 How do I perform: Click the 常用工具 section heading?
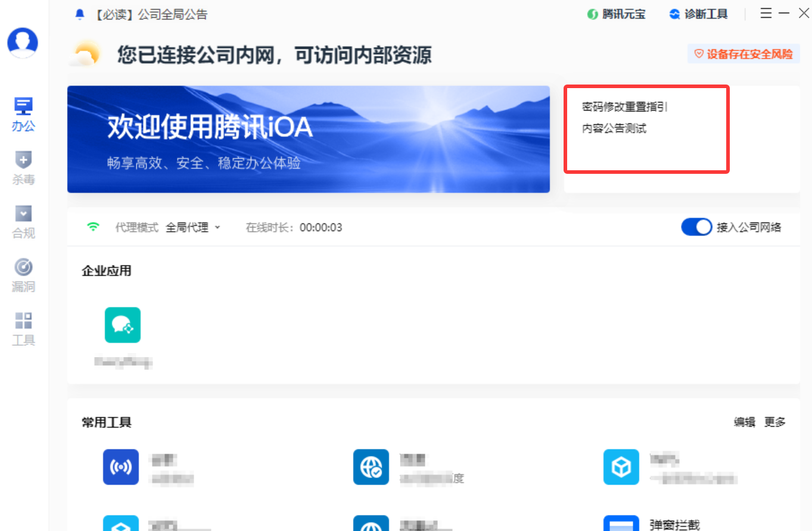coord(107,422)
